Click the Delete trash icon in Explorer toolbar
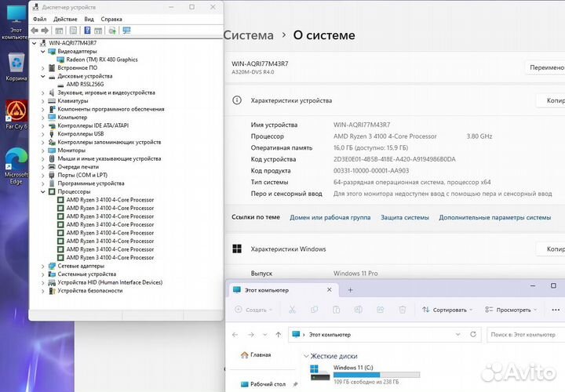 pos(403,310)
